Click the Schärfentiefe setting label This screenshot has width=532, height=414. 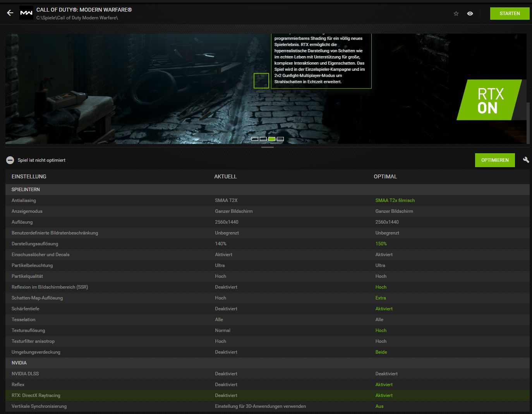[26, 309]
